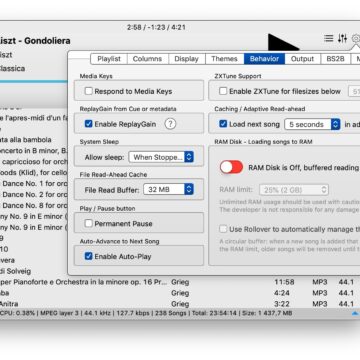The width and height of the screenshot is (360, 360).
Task: Switch to the Display tab
Action: point(186,59)
